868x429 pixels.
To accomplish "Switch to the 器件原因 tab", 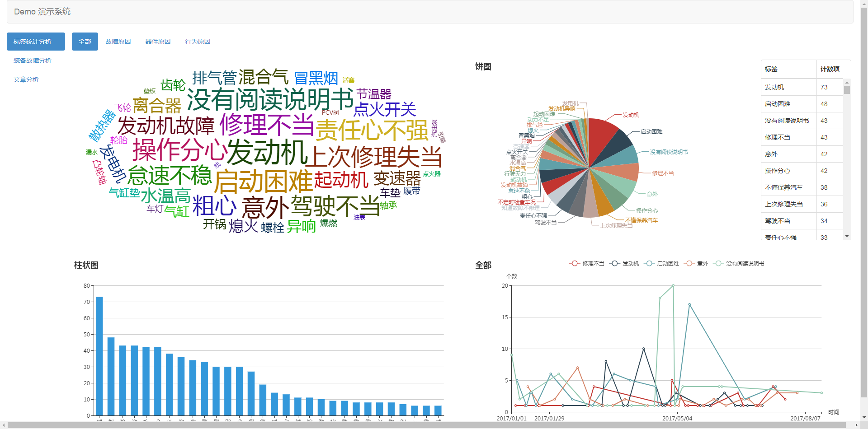I will tap(158, 42).
